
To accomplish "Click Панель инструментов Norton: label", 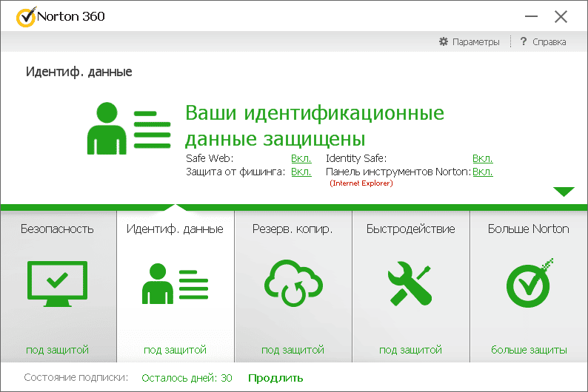I will (398, 172).
